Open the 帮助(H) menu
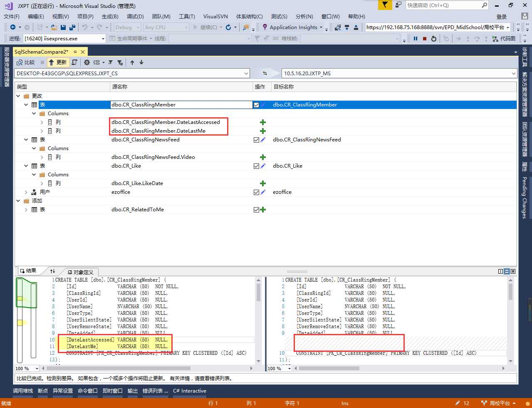Viewport: 532px width, 408px height. (x=356, y=16)
